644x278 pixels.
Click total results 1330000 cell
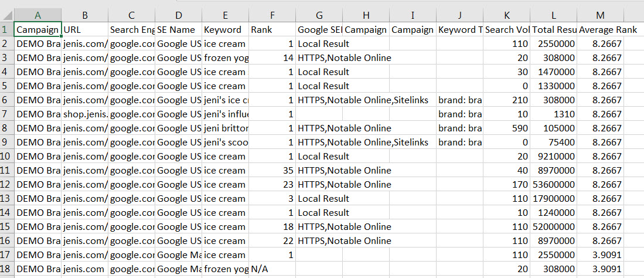point(553,86)
